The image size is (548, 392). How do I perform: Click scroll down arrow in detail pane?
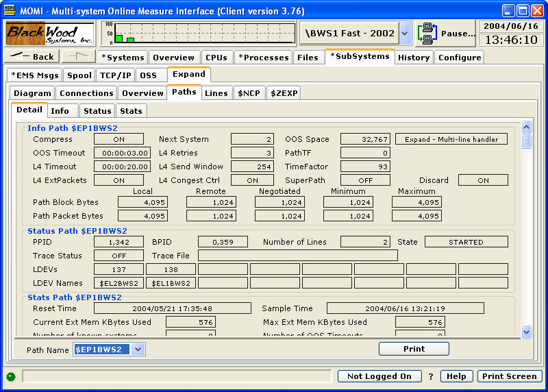click(x=526, y=332)
